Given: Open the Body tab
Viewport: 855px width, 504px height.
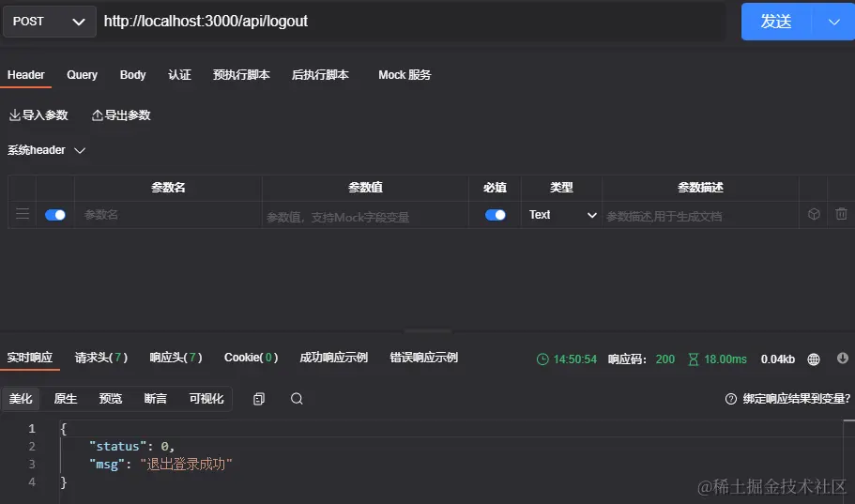Looking at the screenshot, I should coord(132,75).
